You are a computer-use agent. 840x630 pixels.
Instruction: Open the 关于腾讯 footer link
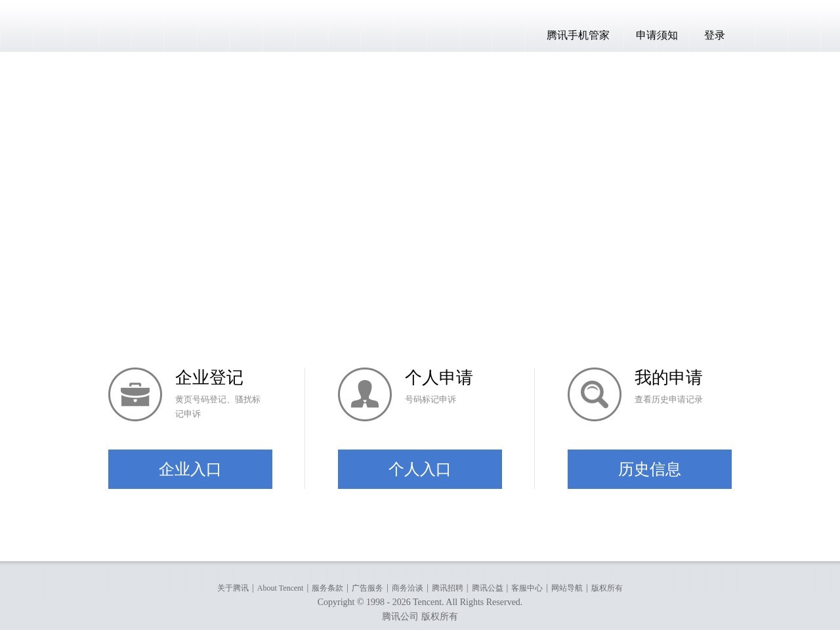point(233,588)
